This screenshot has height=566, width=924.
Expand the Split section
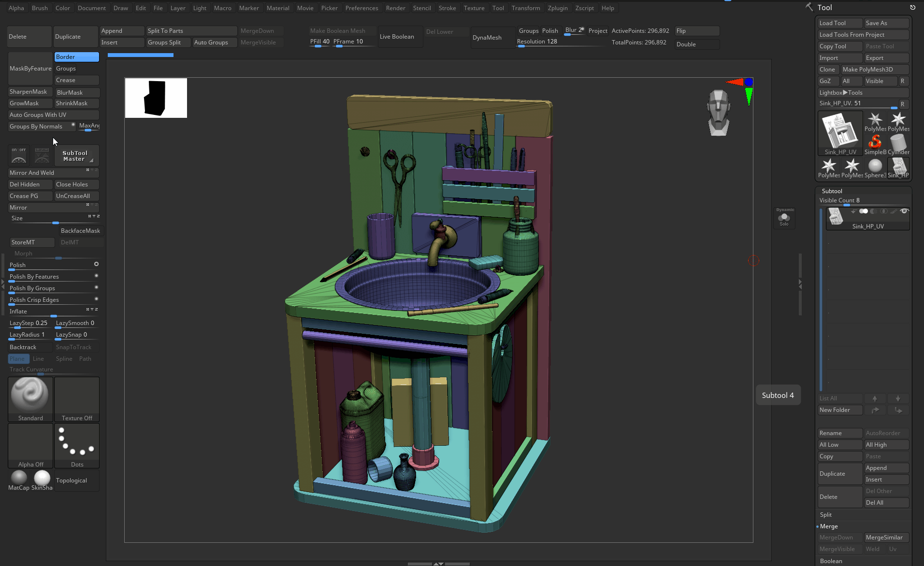pyautogui.click(x=826, y=515)
